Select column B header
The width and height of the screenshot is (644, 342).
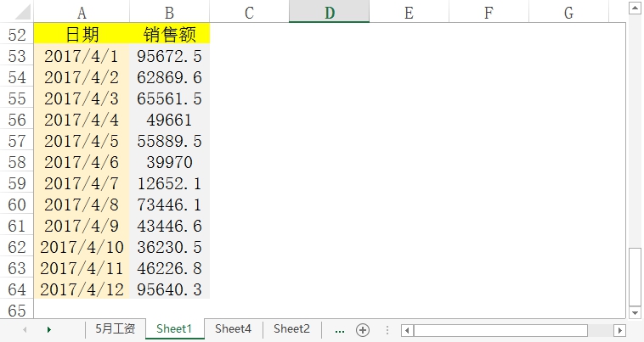click(x=169, y=12)
